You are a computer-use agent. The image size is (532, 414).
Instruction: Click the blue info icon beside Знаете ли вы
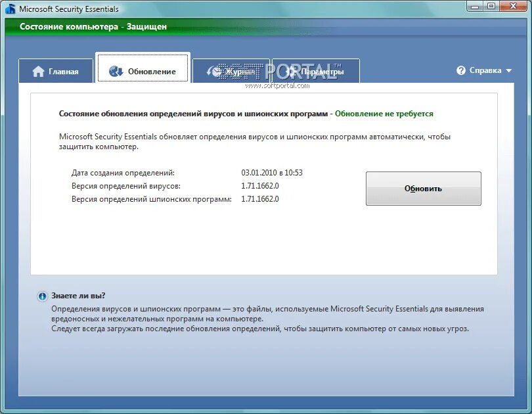coord(42,296)
